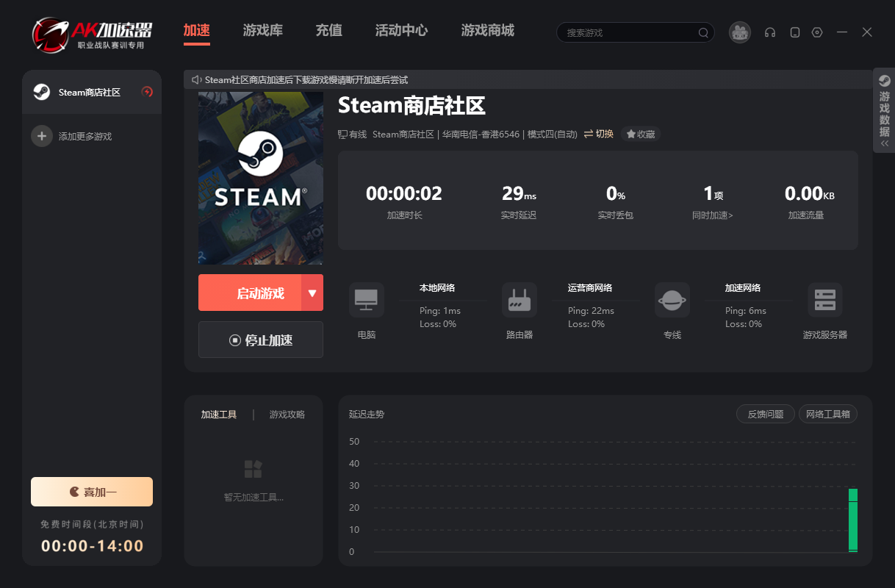Open settings hexagon icon
This screenshot has height=588, width=895.
click(817, 32)
